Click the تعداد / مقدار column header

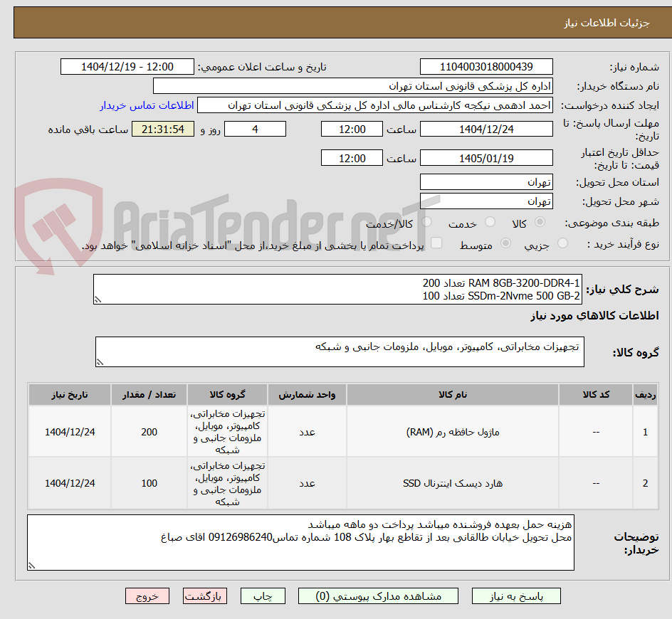[x=149, y=395]
